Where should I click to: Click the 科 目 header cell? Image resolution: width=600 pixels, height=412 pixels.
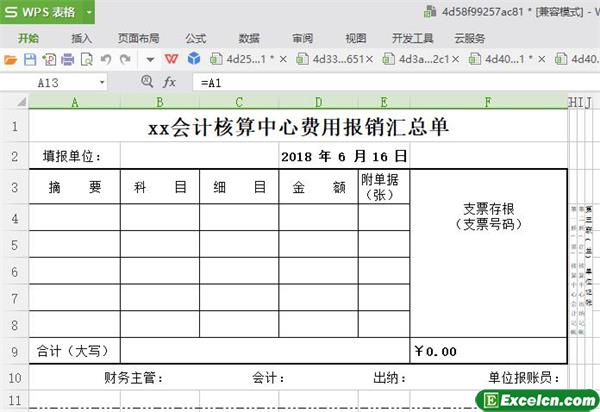160,187
